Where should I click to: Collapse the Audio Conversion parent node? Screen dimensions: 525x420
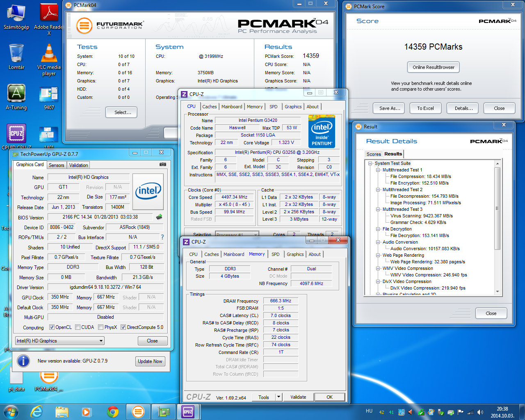pos(378,242)
